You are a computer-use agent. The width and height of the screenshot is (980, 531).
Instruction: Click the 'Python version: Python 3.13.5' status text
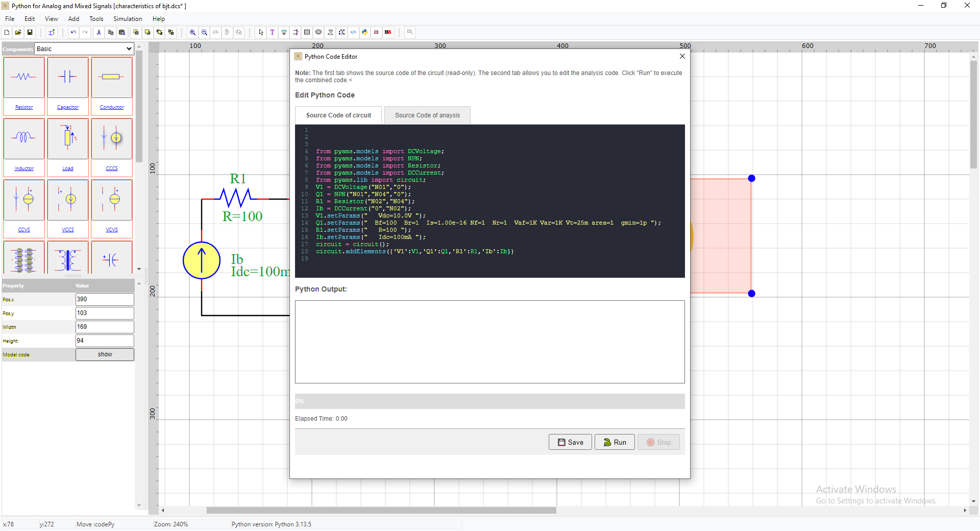click(x=271, y=524)
